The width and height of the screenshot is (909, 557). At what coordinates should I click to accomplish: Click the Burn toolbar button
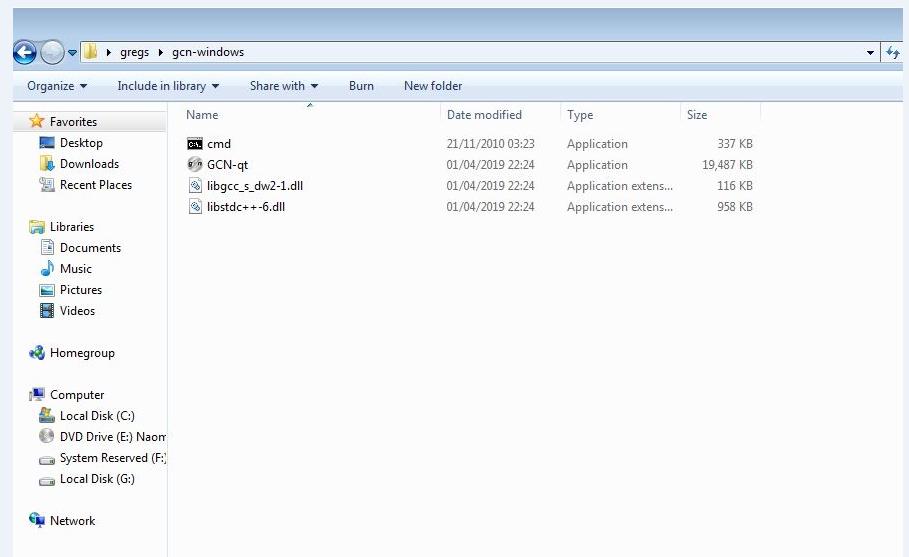click(361, 86)
